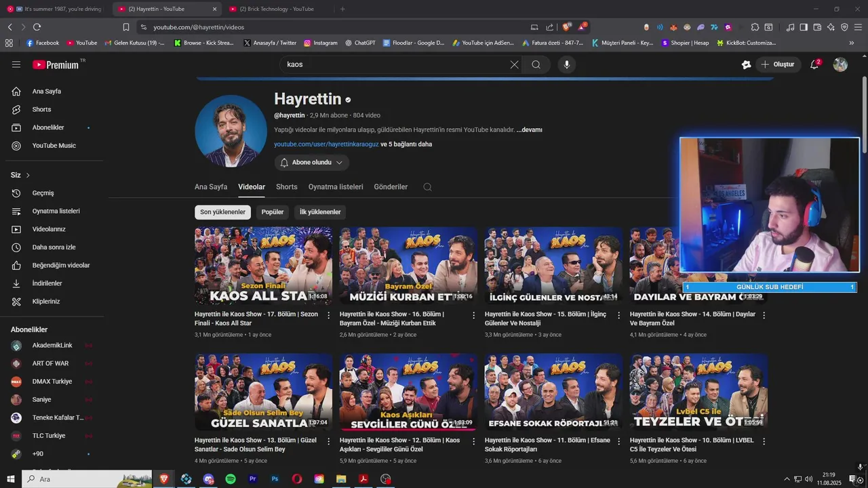The image size is (868, 488).
Task: Clear the search box with the X icon
Action: click(x=514, y=64)
